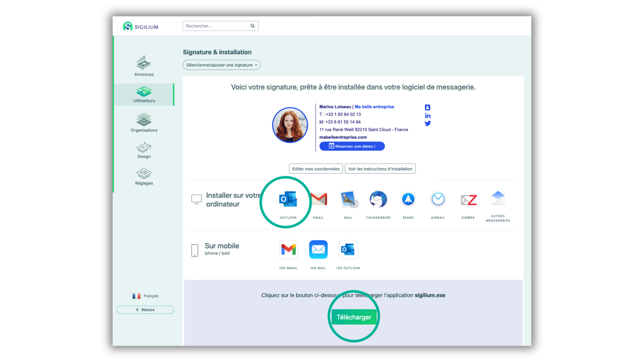Pick the Apple Mail desktop icon
644x362 pixels.
pyautogui.click(x=348, y=199)
